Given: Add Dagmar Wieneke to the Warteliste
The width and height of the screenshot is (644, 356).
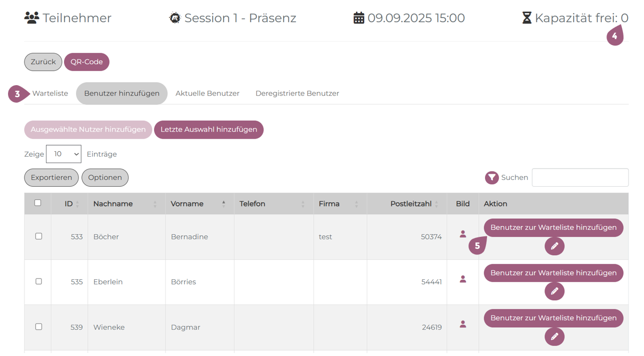Looking at the screenshot, I should click(553, 318).
